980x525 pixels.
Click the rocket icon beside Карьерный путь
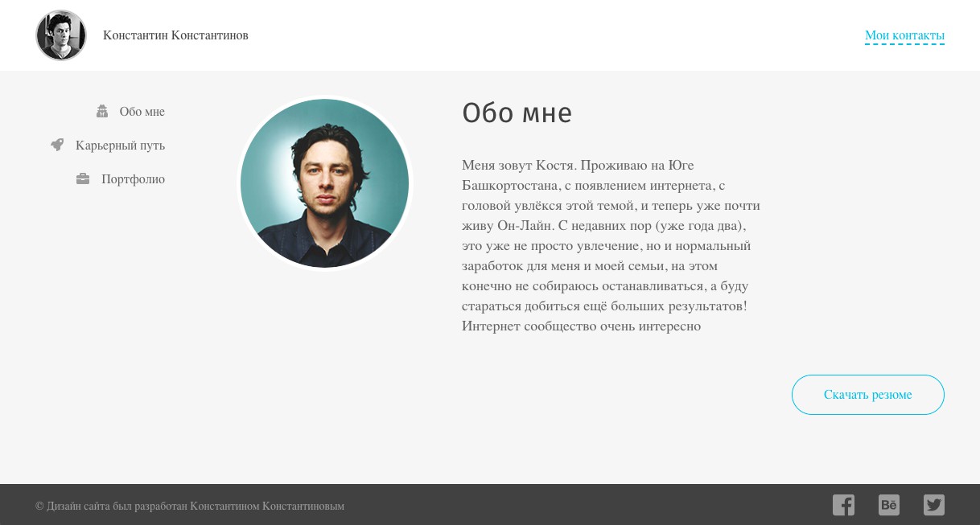click(x=57, y=146)
